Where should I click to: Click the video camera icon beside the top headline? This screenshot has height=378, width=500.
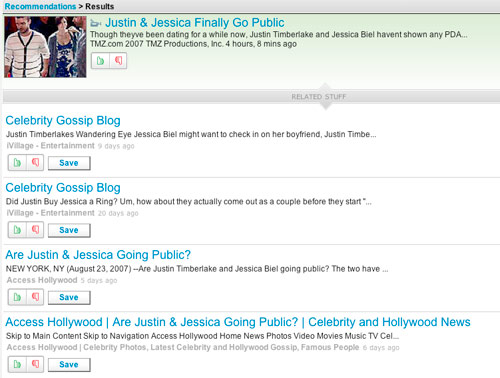96,23
